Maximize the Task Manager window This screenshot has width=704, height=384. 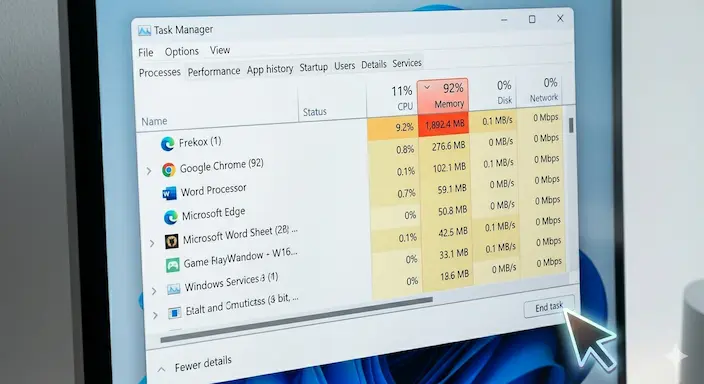[532, 19]
